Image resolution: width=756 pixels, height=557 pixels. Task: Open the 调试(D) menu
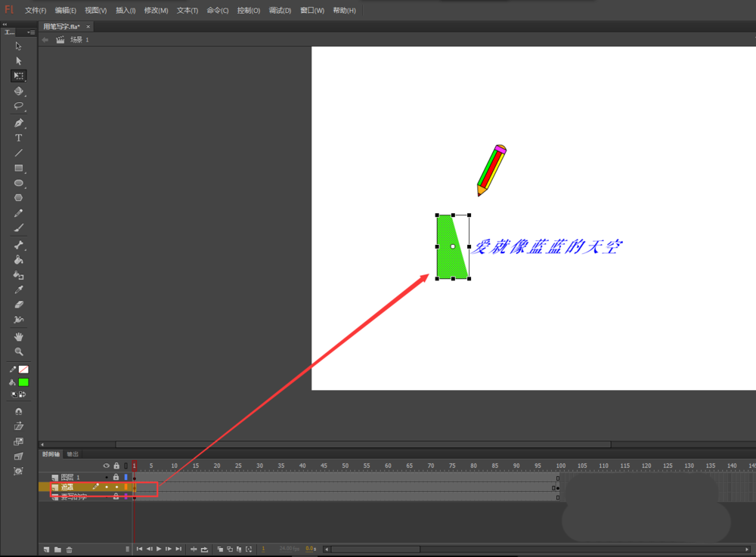tap(280, 11)
